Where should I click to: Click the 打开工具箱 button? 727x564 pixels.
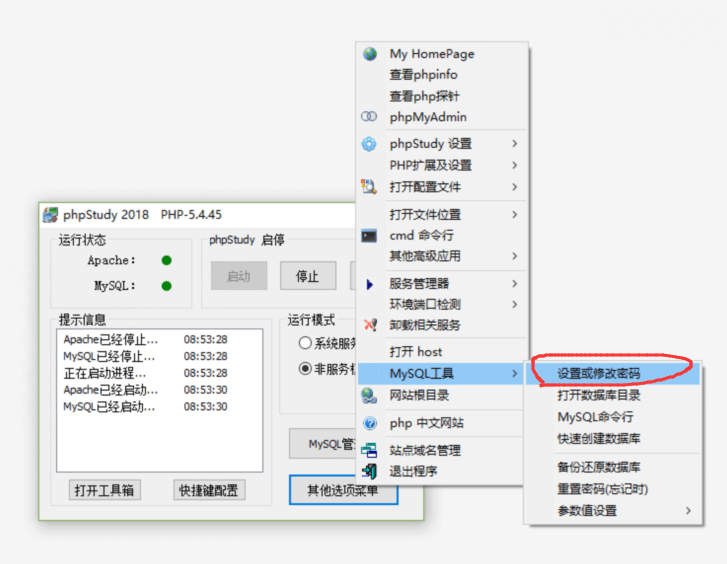pos(105,490)
